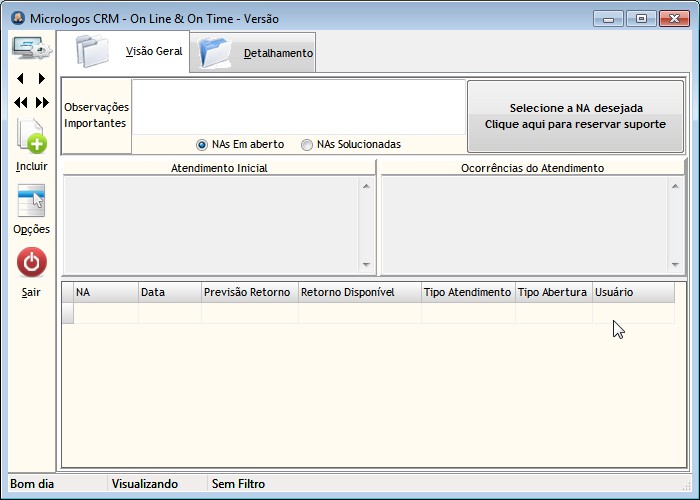Go to next record with right arrow
This screenshot has height=500, width=700.
pyautogui.click(x=41, y=78)
